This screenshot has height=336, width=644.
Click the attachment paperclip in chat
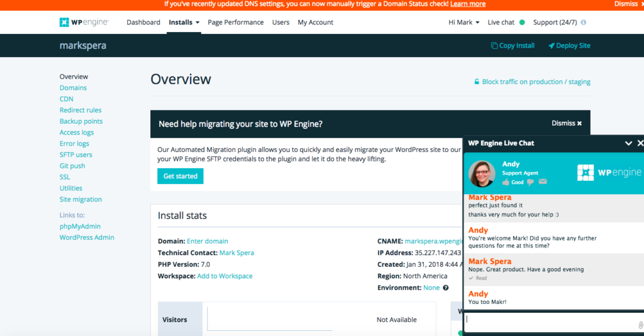(x=640, y=325)
